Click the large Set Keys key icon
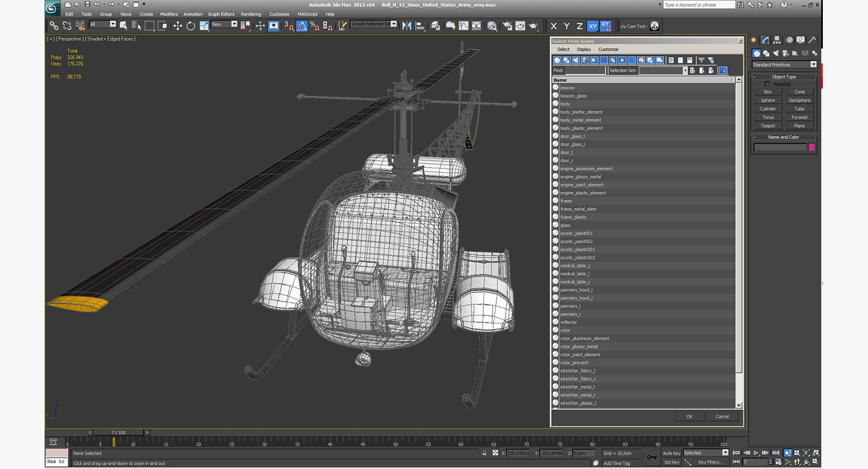Viewport: 868px width, 469px height. click(652, 457)
